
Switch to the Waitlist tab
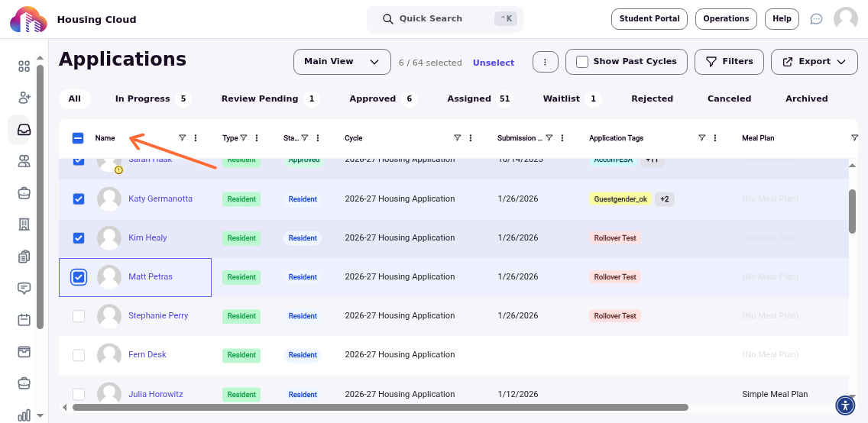tap(572, 99)
